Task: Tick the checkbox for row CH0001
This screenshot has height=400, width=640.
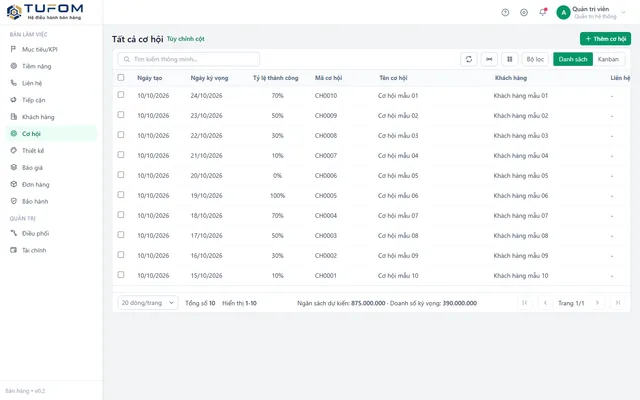Action: point(121,275)
